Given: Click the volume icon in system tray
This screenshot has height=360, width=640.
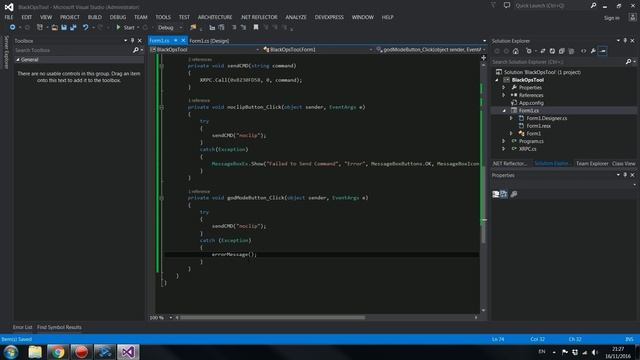Looking at the screenshot, I should click(x=595, y=352).
